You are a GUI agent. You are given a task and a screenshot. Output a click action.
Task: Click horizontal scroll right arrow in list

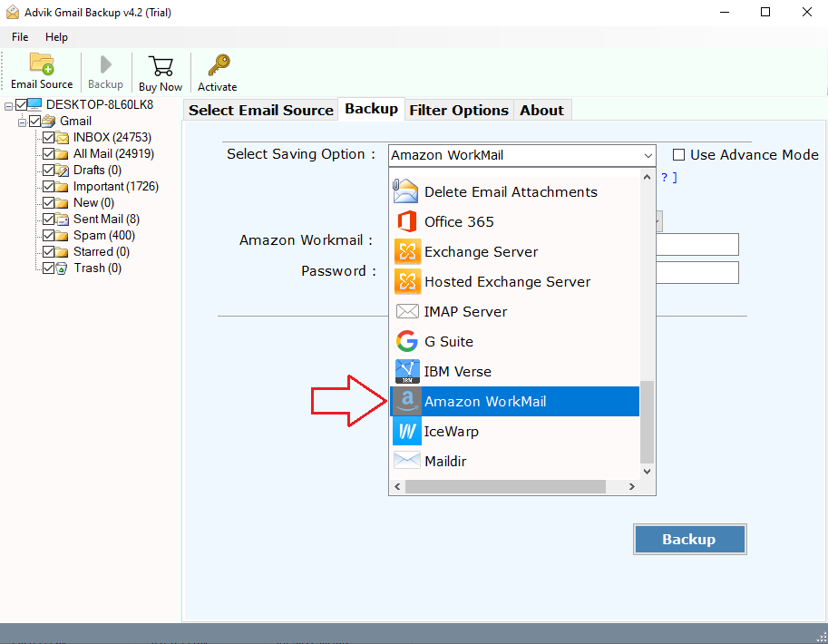tap(631, 486)
